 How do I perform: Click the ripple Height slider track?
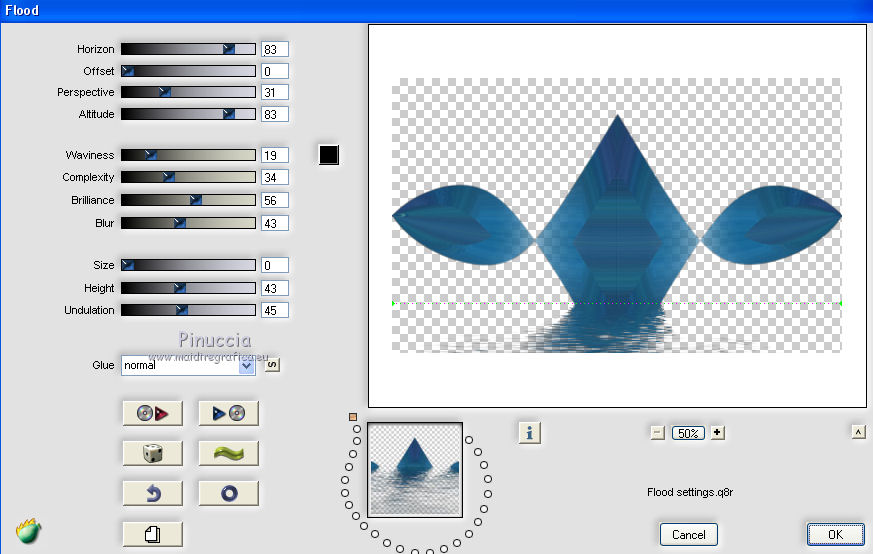coord(188,288)
